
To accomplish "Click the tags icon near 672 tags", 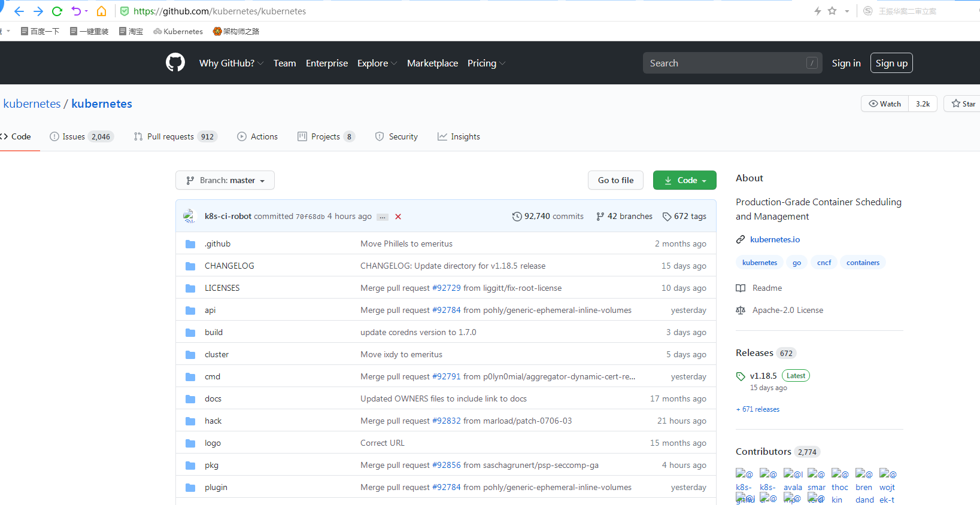I will pos(667,217).
